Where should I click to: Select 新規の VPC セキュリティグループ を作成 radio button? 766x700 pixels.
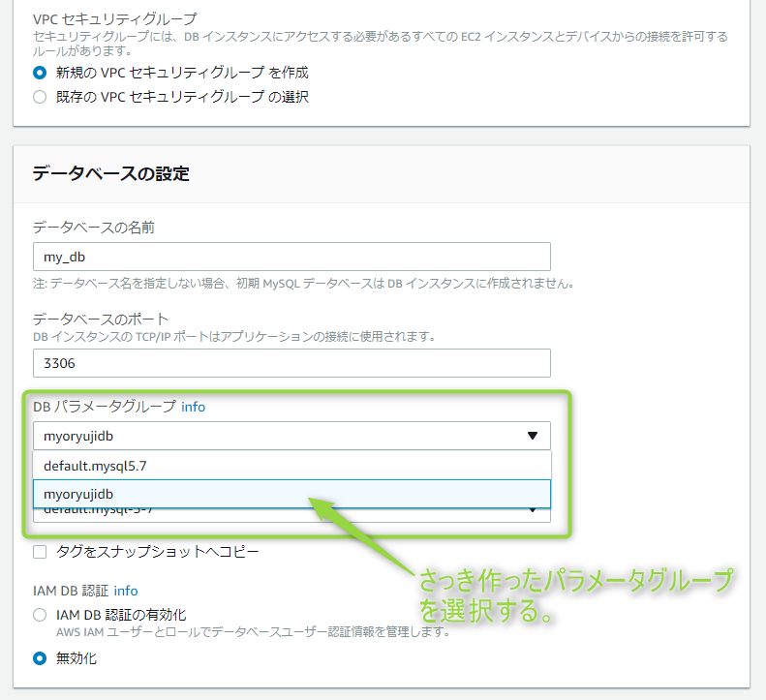pos(40,73)
